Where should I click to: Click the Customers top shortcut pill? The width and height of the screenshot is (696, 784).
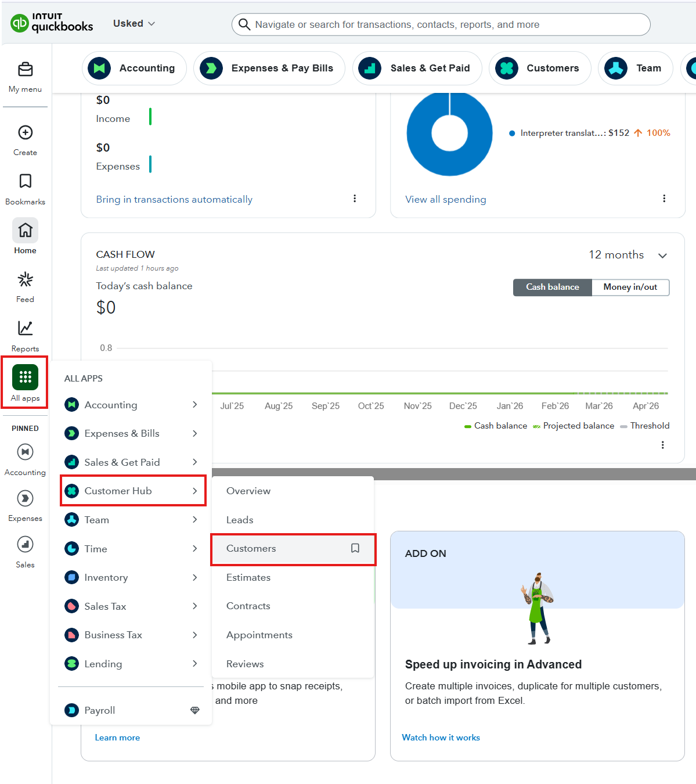(x=540, y=68)
